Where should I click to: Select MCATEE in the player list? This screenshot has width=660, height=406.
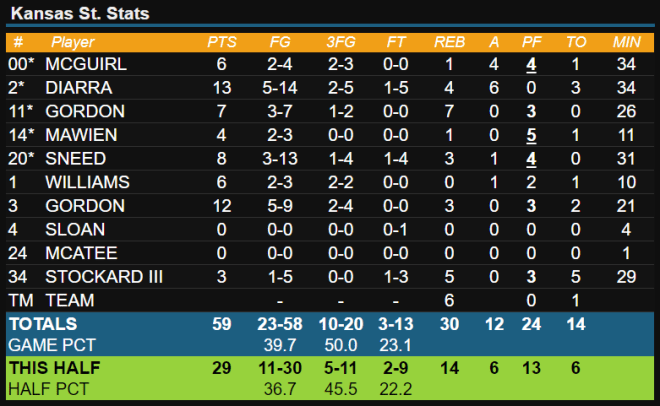pyautogui.click(x=81, y=253)
